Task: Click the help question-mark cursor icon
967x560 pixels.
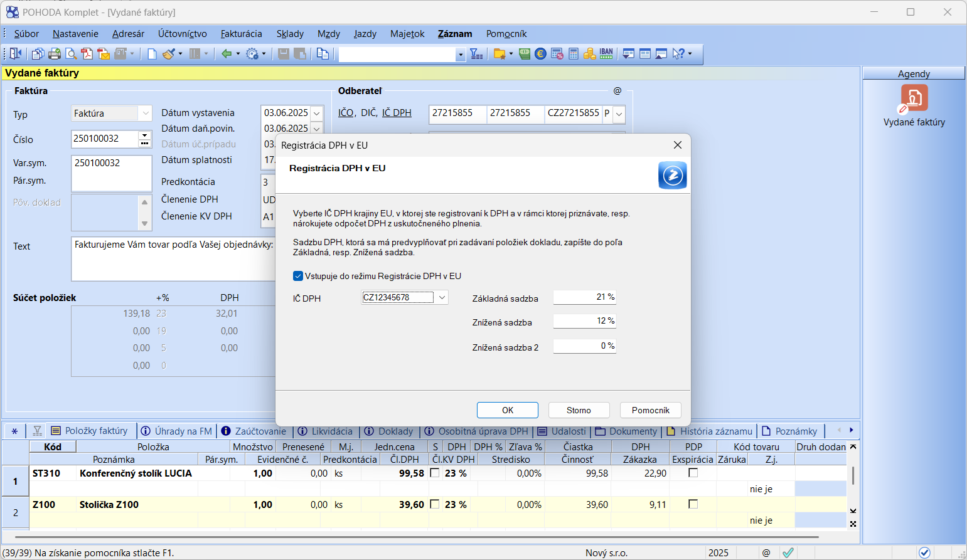Action: click(678, 54)
